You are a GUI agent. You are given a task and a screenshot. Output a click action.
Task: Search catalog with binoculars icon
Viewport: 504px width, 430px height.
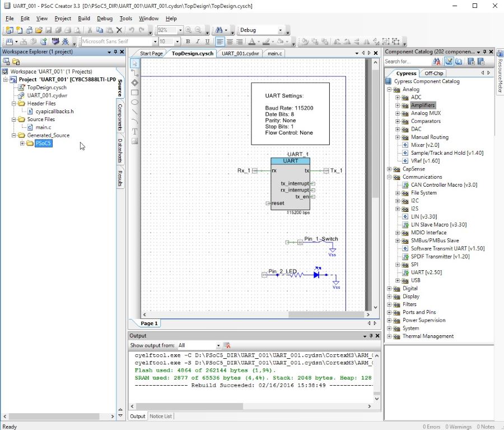point(436,62)
